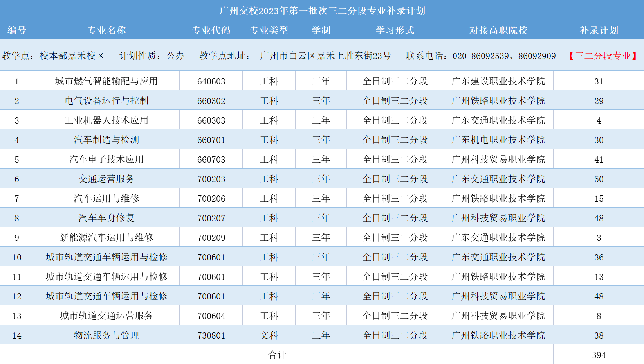Screen dimensions: 644x364
Task: Select the 专业名称 column header
Action: point(106,30)
